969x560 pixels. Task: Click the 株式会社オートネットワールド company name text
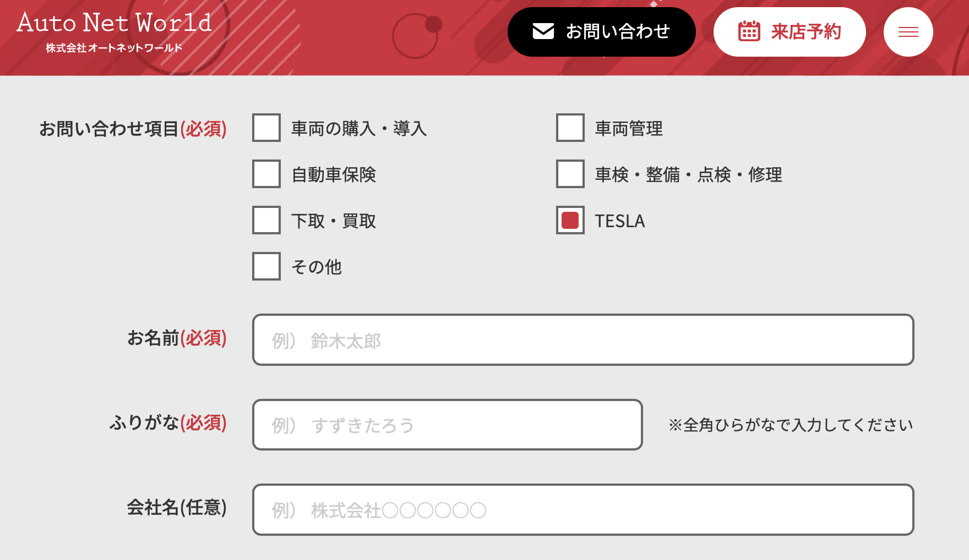point(114,48)
